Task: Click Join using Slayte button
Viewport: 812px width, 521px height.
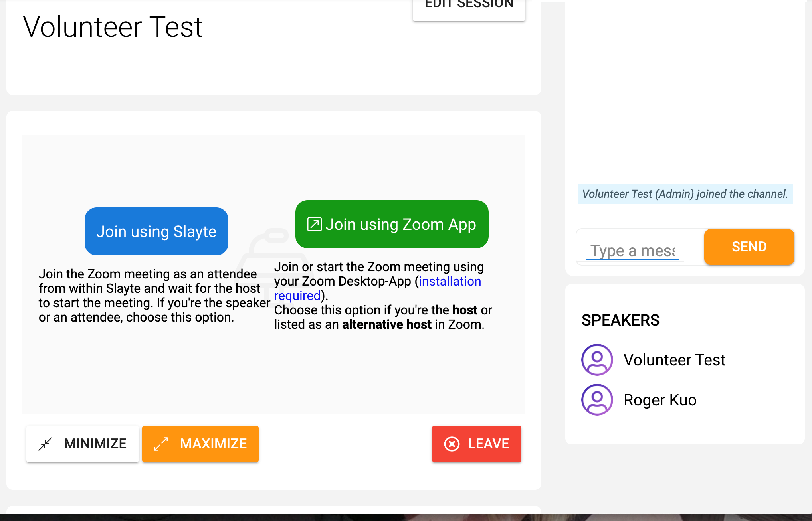Action: click(156, 231)
